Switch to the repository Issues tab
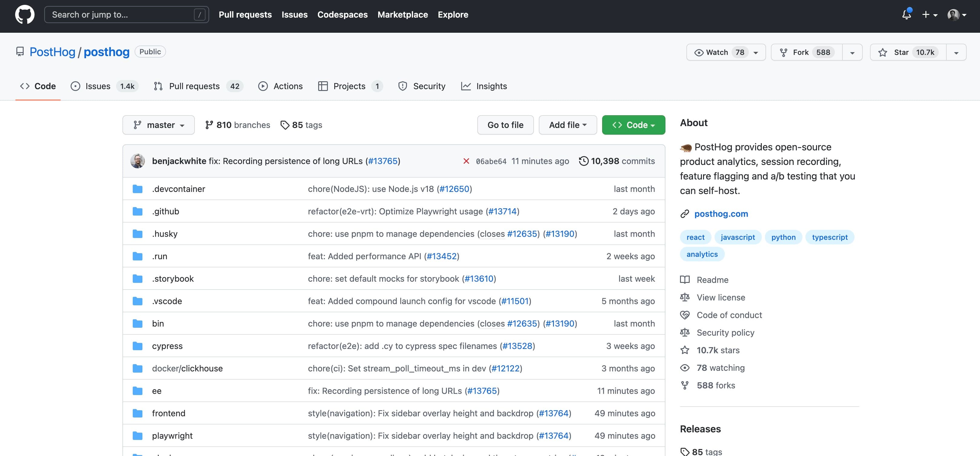Image resolution: width=980 pixels, height=456 pixels. (x=105, y=86)
